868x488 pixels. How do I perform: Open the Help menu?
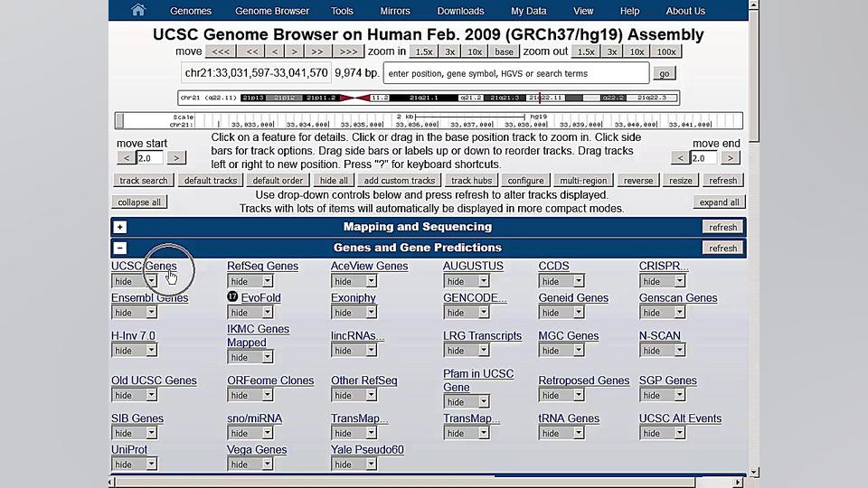629,11
